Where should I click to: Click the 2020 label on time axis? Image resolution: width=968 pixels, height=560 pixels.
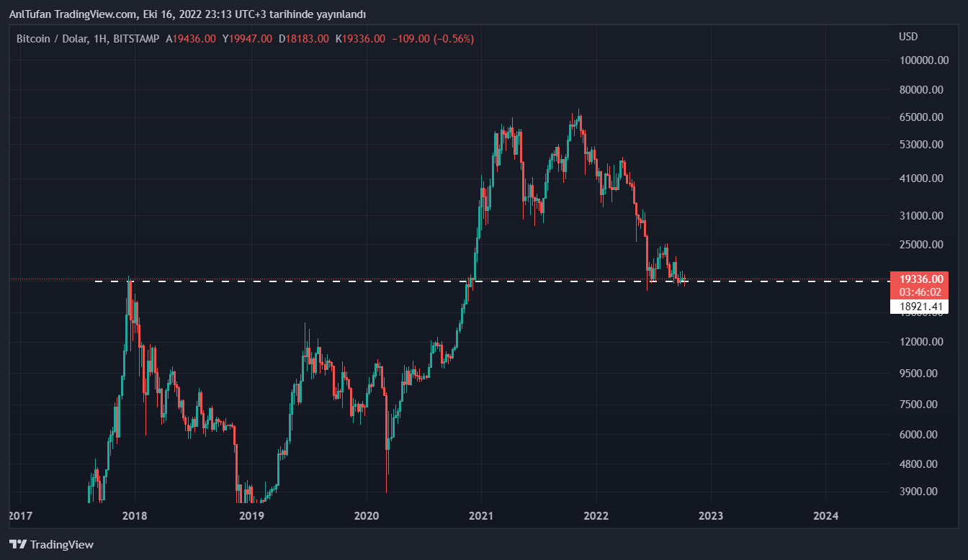coord(366,515)
